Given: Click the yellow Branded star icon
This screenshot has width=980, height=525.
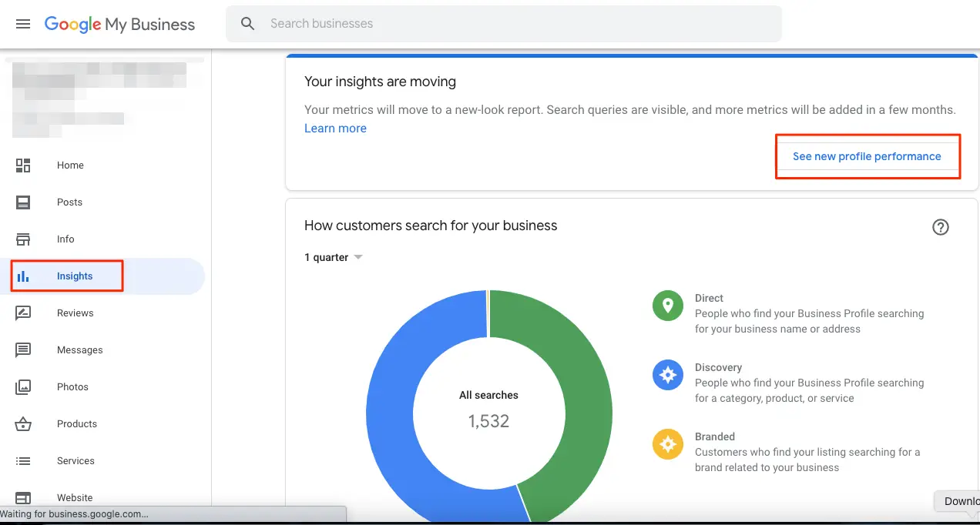Looking at the screenshot, I should click(x=667, y=444).
